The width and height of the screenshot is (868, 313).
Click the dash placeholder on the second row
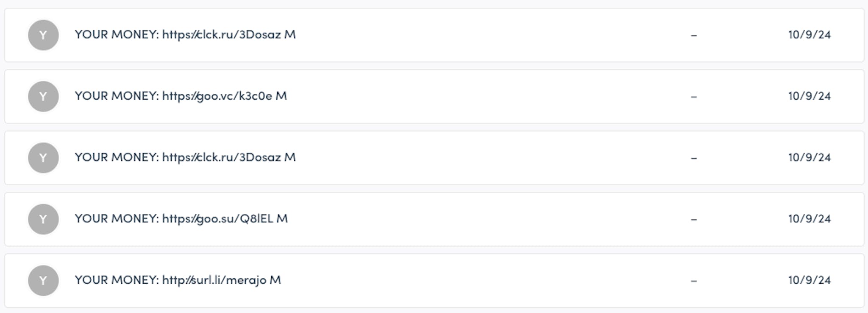(x=694, y=96)
